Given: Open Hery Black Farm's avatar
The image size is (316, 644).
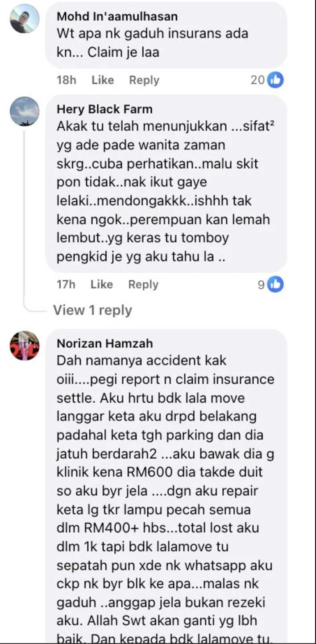Looking at the screenshot, I should (25, 111).
